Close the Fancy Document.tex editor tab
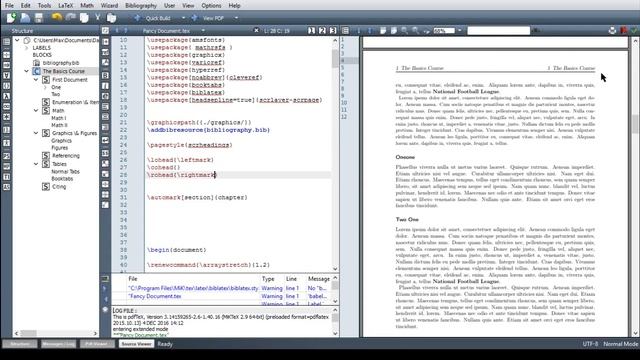This screenshot has width=640, height=360. [x=256, y=31]
